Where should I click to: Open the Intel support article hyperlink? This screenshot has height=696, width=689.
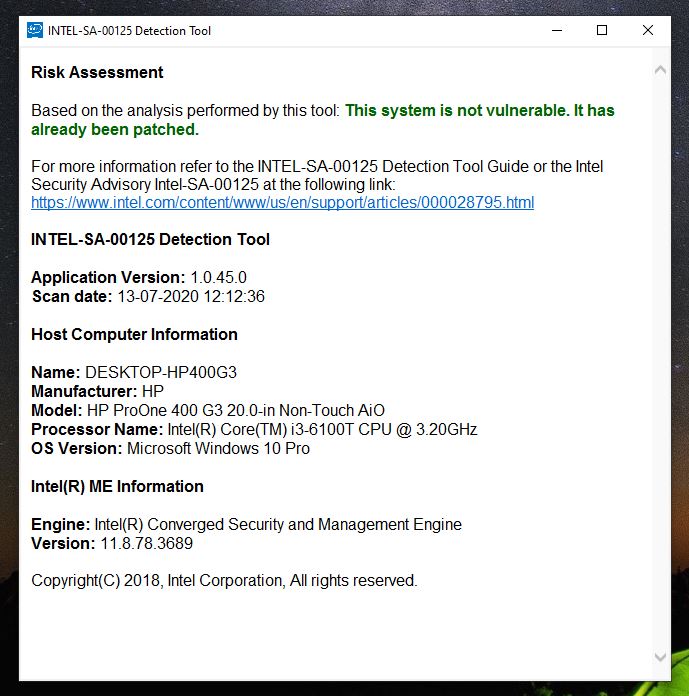click(x=282, y=203)
